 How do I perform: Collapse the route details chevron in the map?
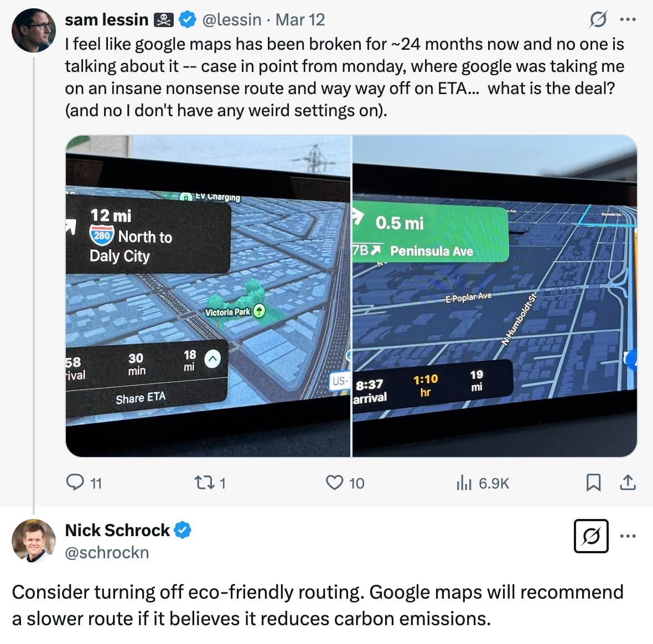tap(212, 359)
